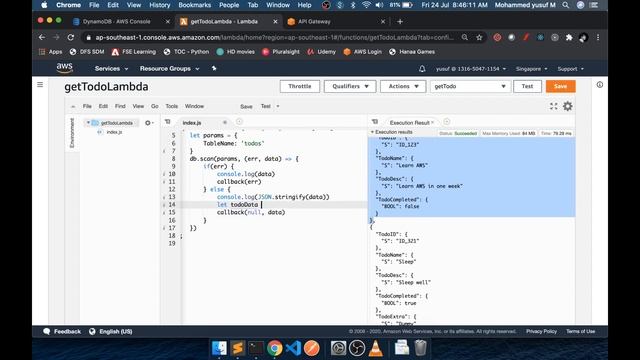Open Finder from the Dock
The image size is (640, 360).
(219, 348)
